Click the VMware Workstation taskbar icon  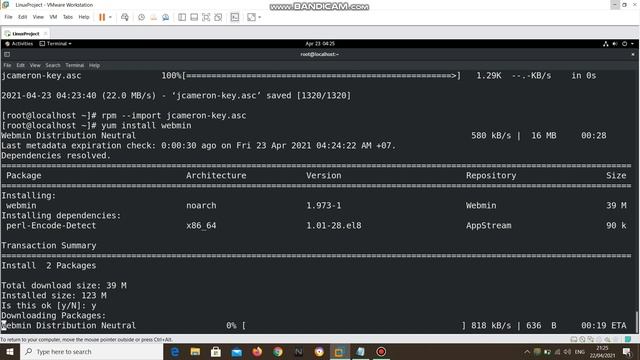pyautogui.click(x=340, y=351)
